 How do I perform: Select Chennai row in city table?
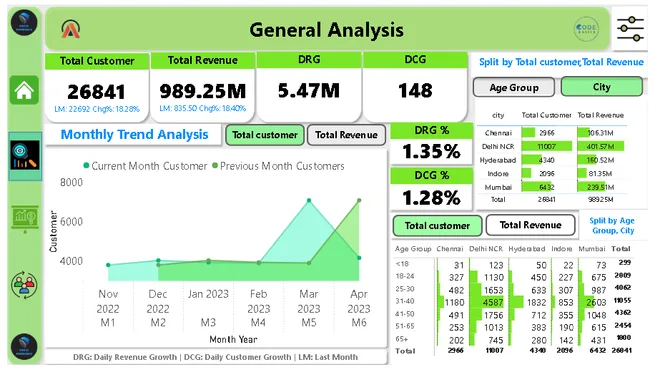[551, 133]
